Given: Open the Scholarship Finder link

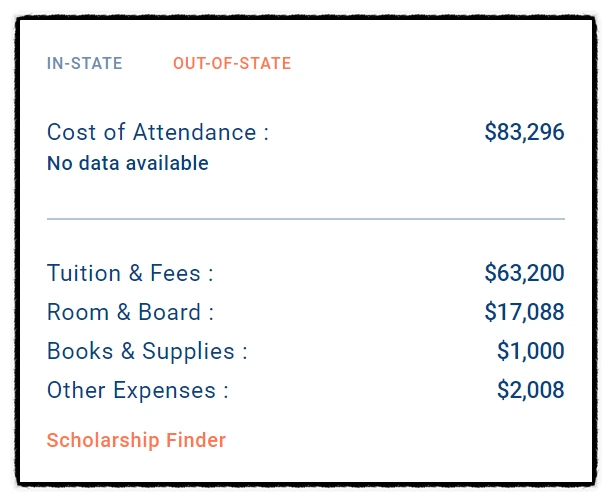Looking at the screenshot, I should point(136,440).
